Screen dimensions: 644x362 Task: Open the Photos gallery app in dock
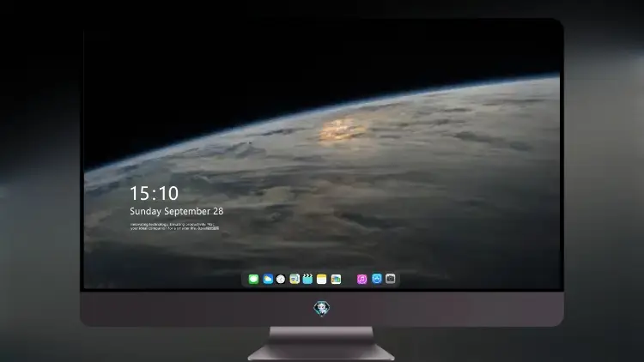click(336, 279)
